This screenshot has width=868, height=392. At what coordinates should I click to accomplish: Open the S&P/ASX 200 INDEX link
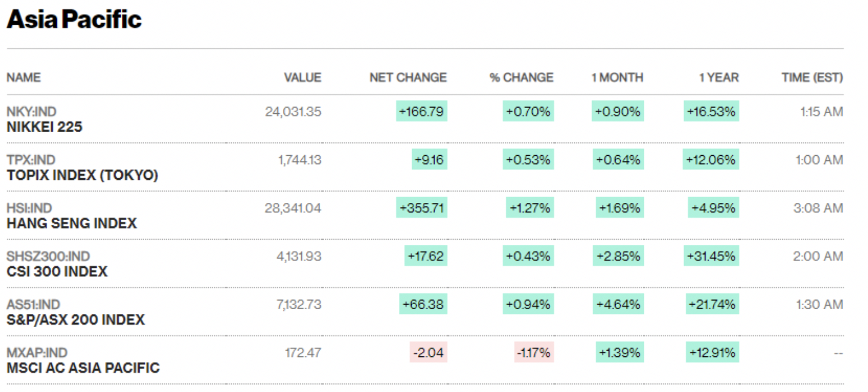coord(75,320)
